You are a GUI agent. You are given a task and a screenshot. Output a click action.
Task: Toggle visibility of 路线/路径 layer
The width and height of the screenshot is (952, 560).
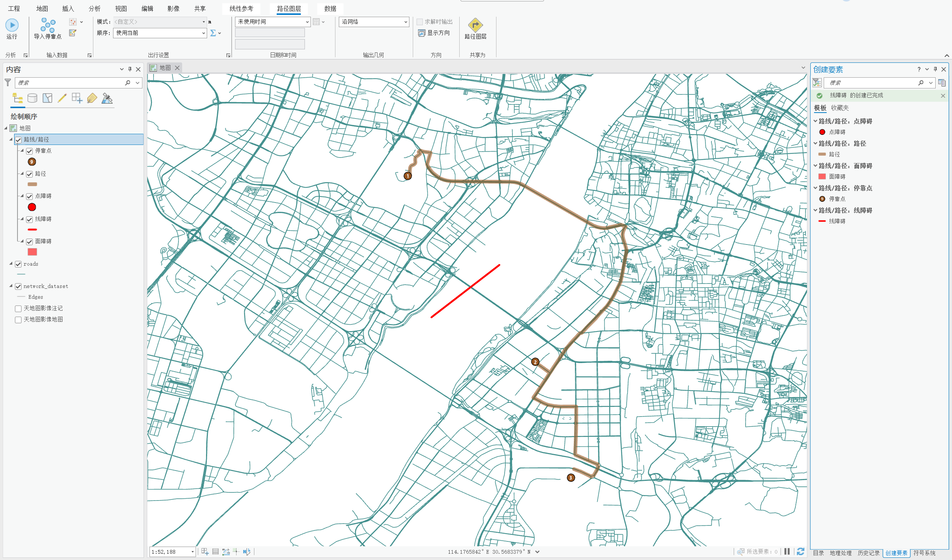coord(18,139)
